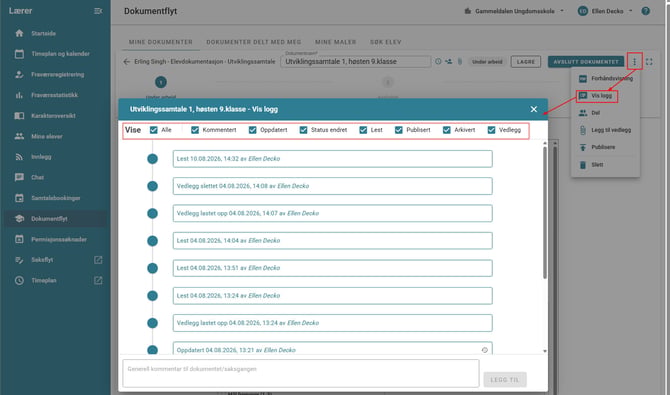
Task: Click the Avslutt dokumentet button
Action: pos(586,62)
